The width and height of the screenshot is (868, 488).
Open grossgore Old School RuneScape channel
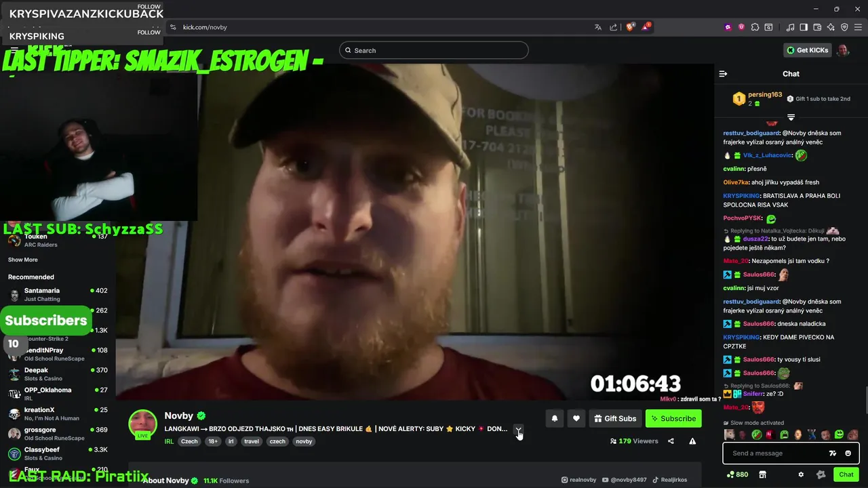58,434
